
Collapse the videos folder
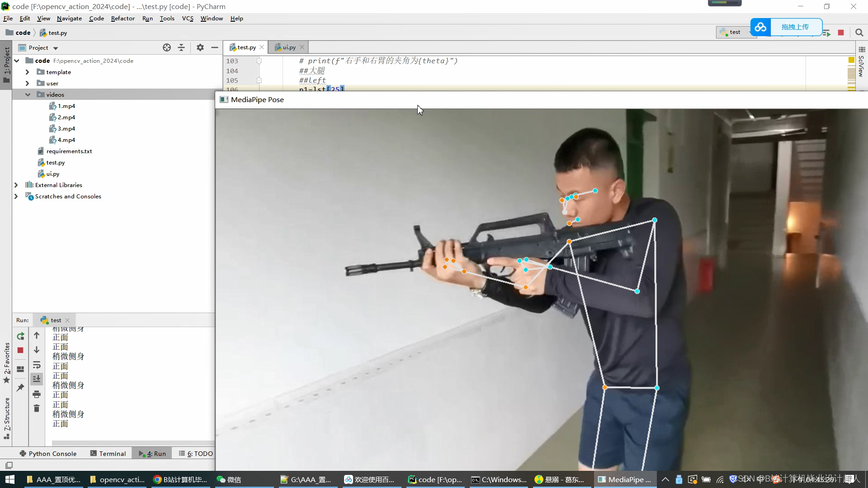(x=28, y=94)
